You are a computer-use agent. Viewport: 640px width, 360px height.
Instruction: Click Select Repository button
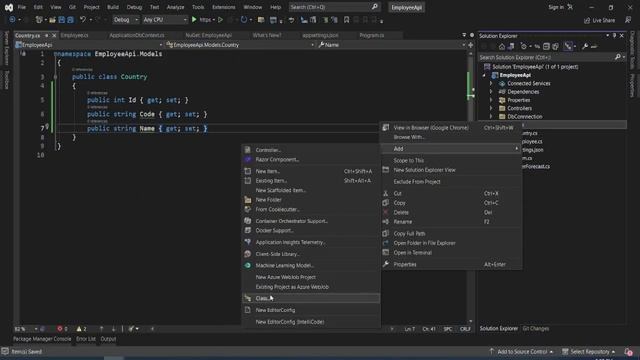pos(589,351)
